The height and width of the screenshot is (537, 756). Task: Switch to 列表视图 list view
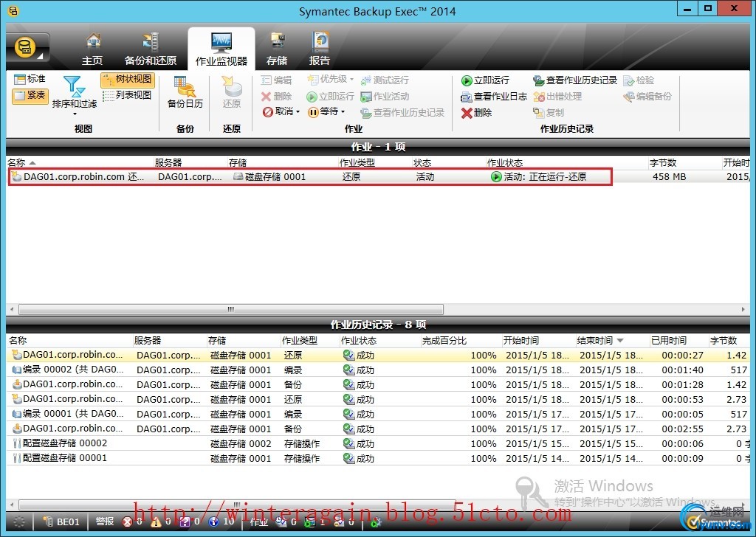[128, 95]
